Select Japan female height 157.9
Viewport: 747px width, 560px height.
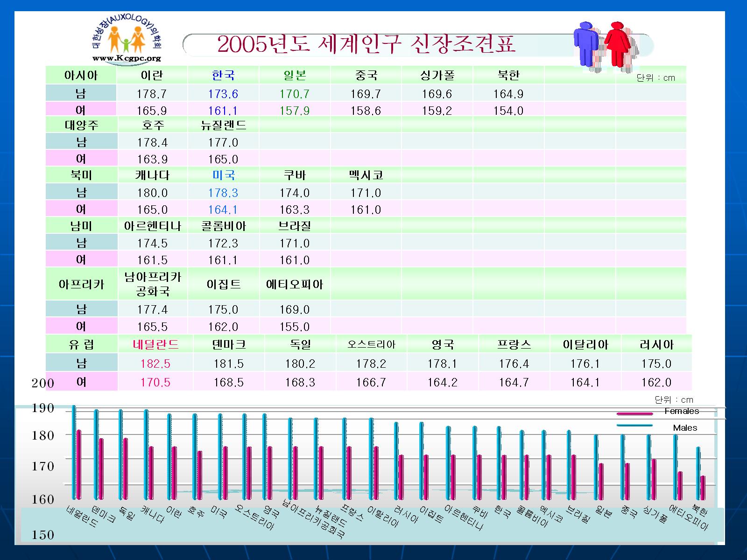pyautogui.click(x=295, y=111)
